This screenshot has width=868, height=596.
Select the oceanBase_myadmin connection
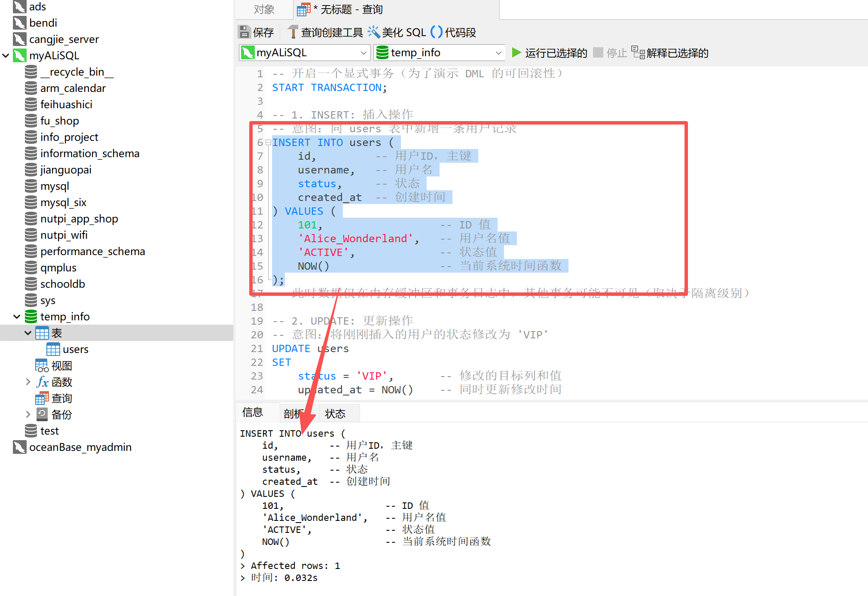pyautogui.click(x=80, y=447)
